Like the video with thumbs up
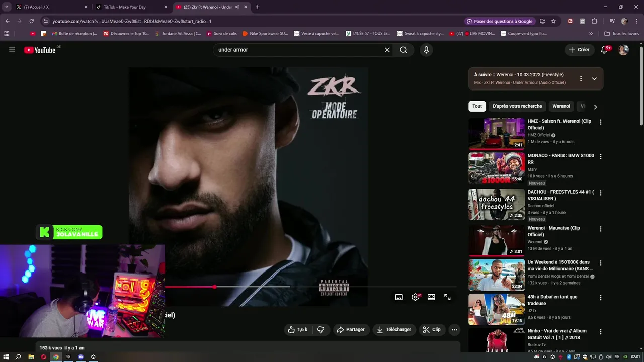 pos(297,330)
